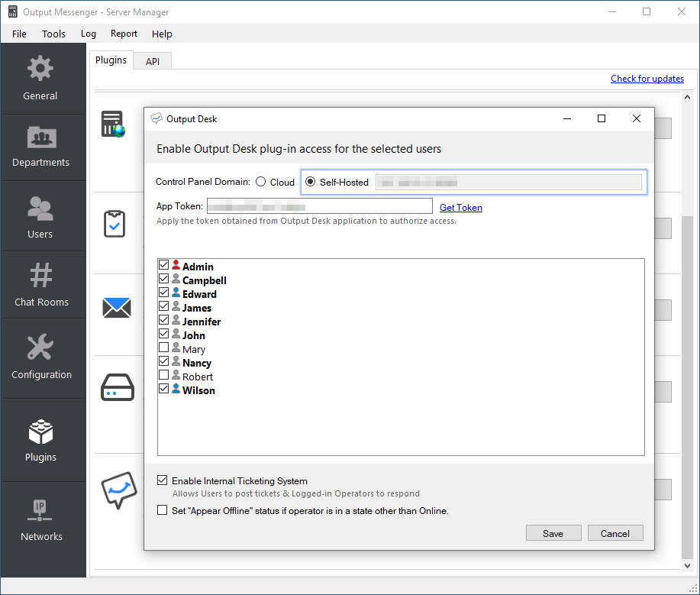Select the user name John

tap(194, 335)
